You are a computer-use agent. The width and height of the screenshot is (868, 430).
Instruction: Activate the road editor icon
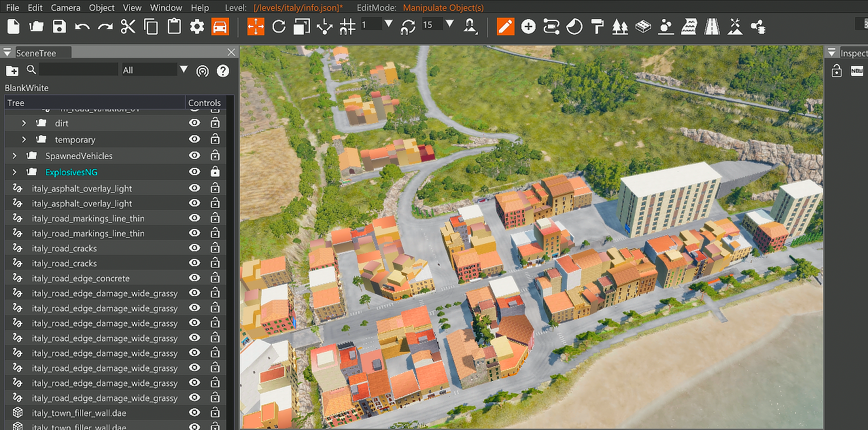point(712,26)
